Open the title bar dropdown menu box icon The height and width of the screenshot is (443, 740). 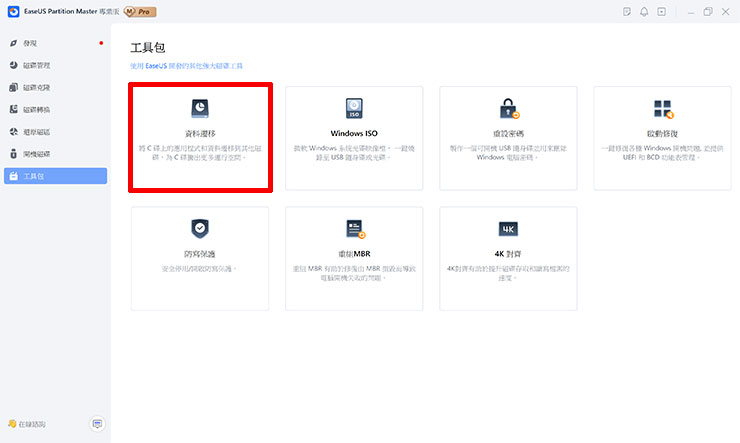click(x=662, y=12)
